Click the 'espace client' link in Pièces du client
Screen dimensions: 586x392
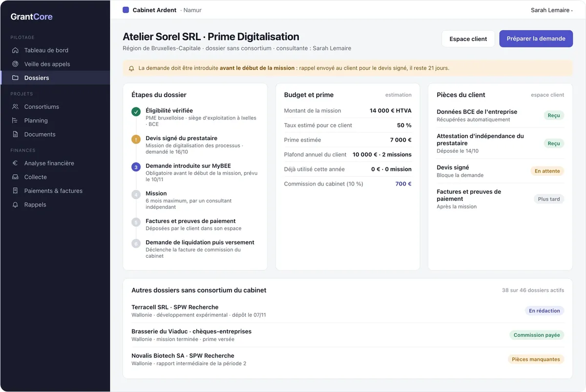click(x=547, y=95)
